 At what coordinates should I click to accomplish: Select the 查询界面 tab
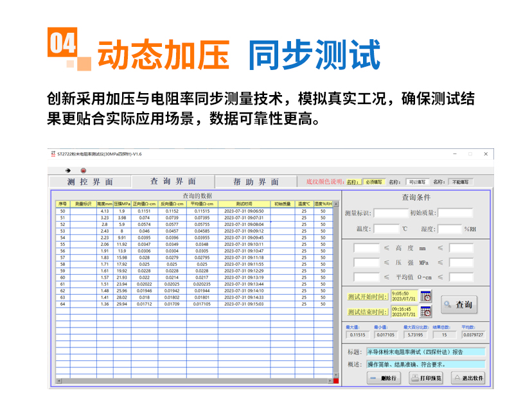(173, 181)
